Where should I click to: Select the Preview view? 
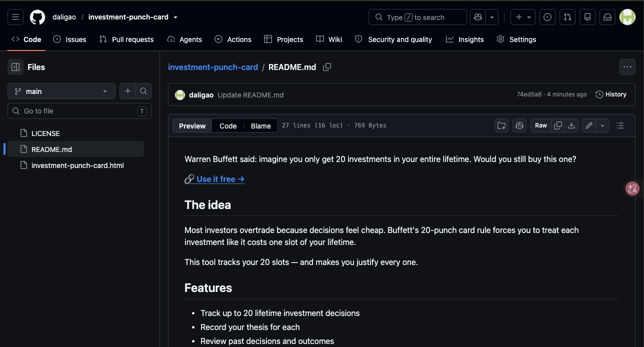[192, 125]
